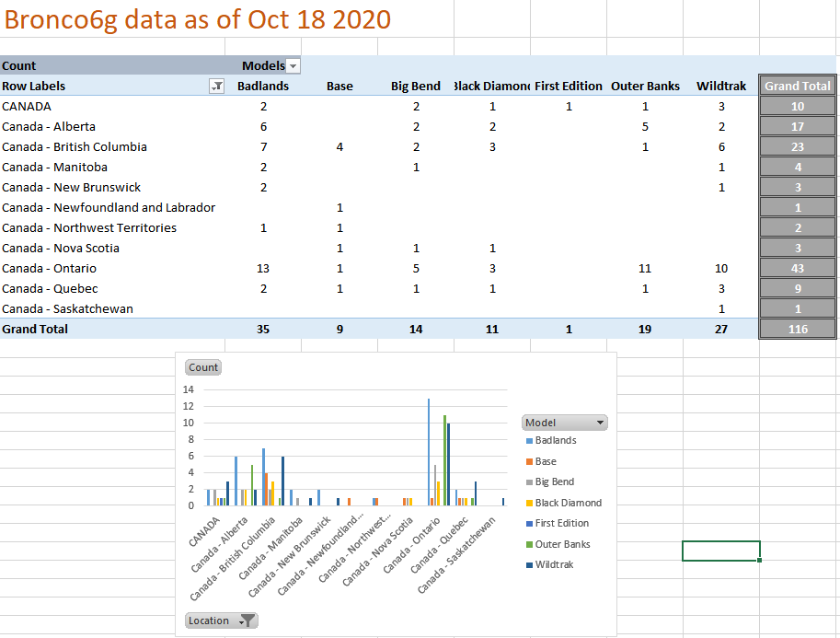Image resolution: width=840 pixels, height=638 pixels.
Task: Select the Outer Banks legend color marker
Action: [x=529, y=544]
